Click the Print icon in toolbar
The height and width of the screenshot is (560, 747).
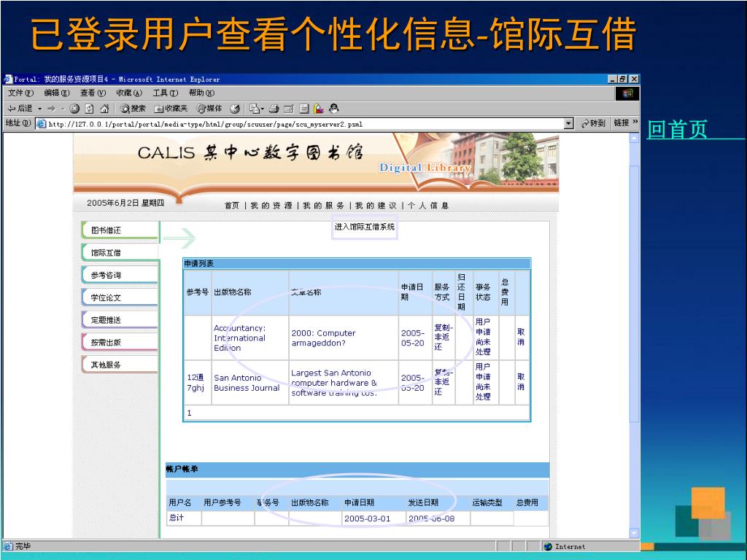click(x=274, y=109)
